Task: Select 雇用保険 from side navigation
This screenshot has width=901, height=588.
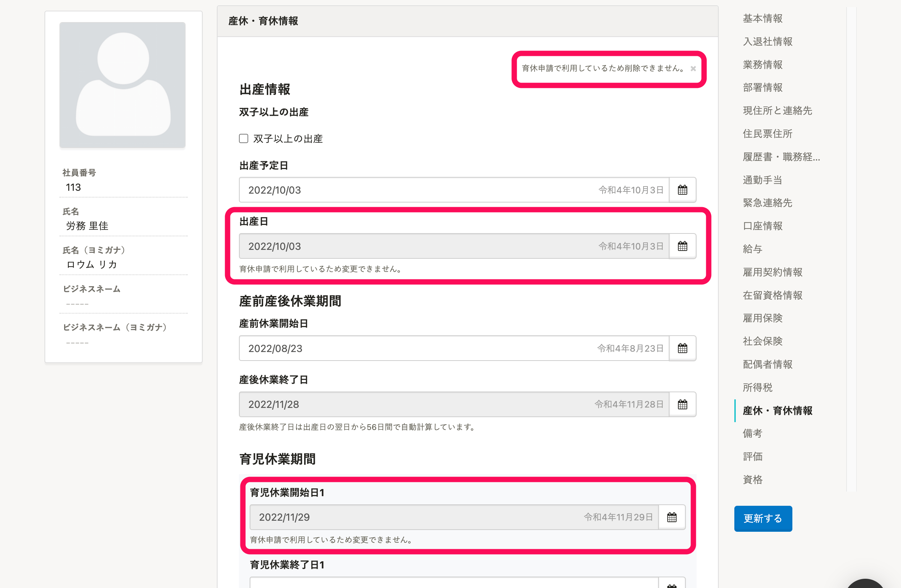Action: click(x=762, y=318)
